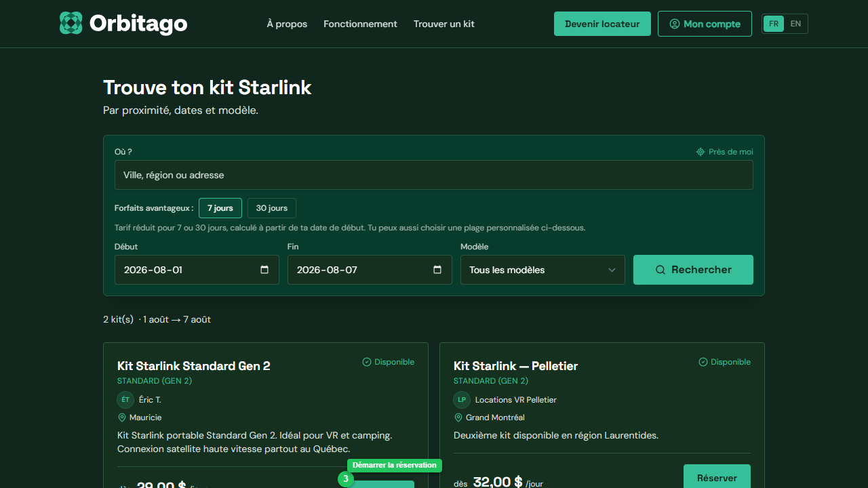
Task: Click the crosshair icon for Près de moi
Action: (701, 152)
